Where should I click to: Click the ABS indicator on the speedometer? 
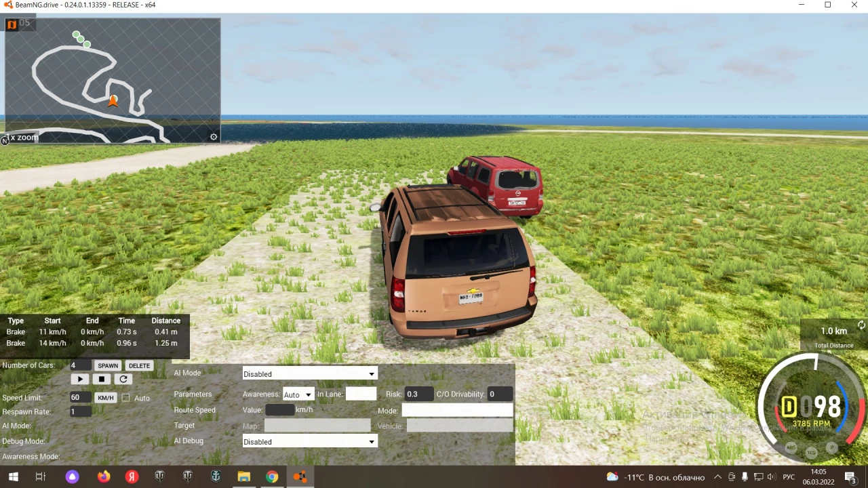tap(791, 447)
